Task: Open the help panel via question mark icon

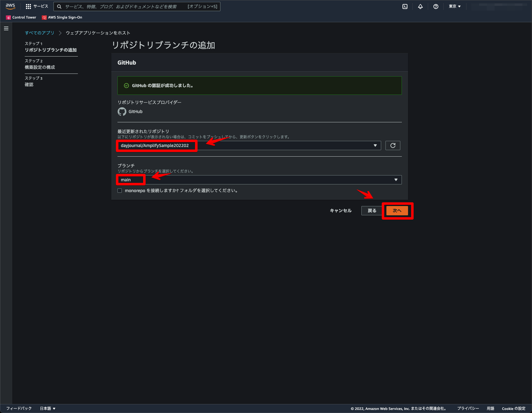Action: tap(436, 6)
